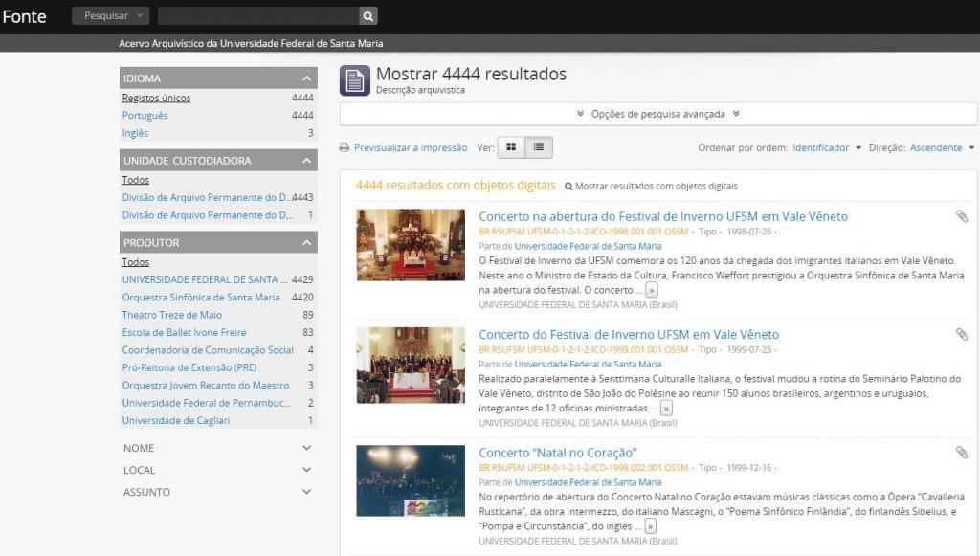Click paperclip icon on Natal no Coração
The width and height of the screenshot is (980, 556).
tap(961, 453)
